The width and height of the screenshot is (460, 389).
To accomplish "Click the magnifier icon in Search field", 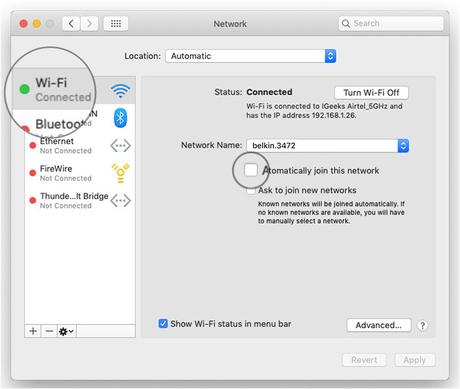I will click(x=346, y=24).
